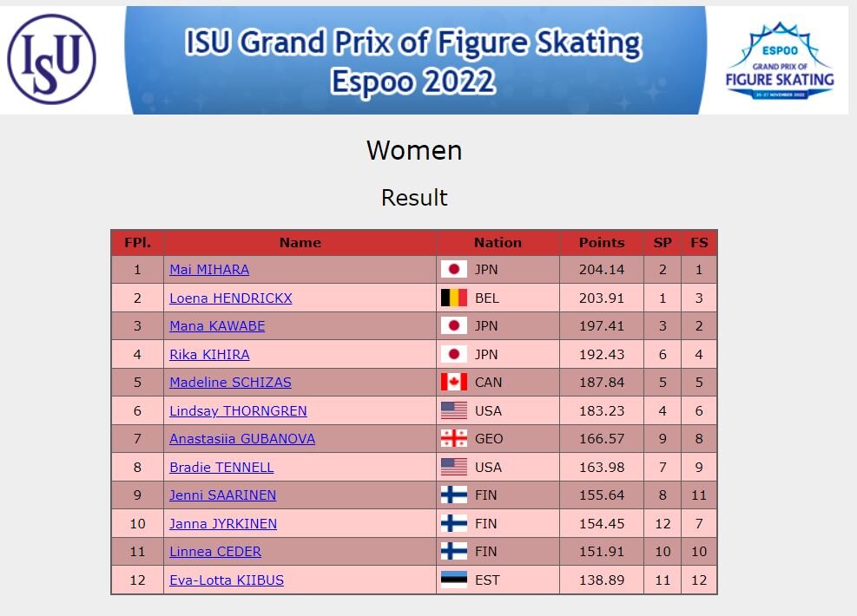Click the Espoo Grand Prix logo
Viewport: 857px width, 616px height.
(780, 61)
